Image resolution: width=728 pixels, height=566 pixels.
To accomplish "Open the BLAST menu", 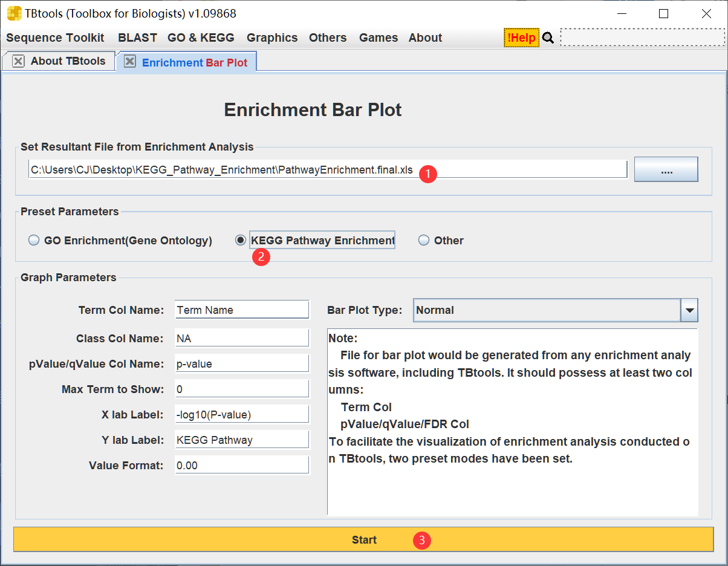I will tap(137, 37).
